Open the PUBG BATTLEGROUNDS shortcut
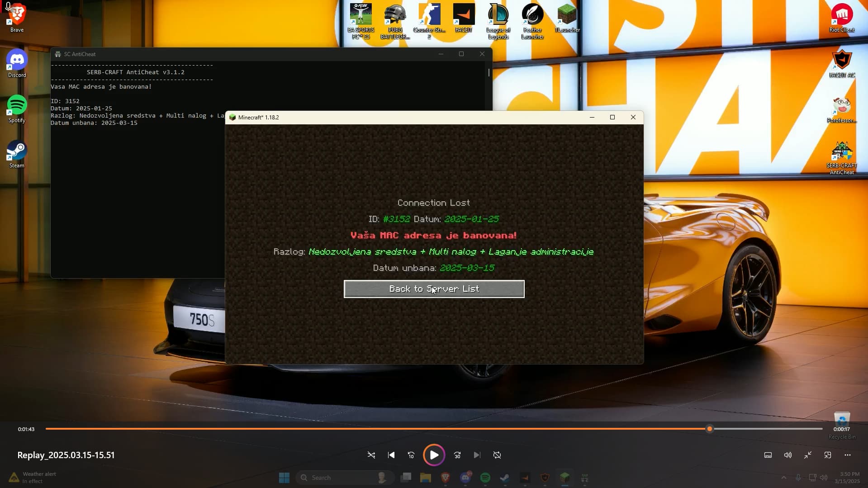The image size is (868, 488). [395, 21]
